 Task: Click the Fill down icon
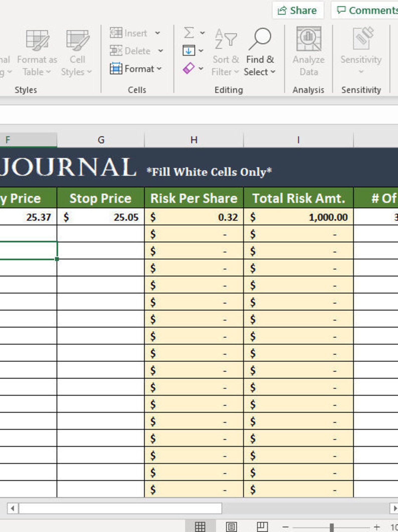coord(189,50)
